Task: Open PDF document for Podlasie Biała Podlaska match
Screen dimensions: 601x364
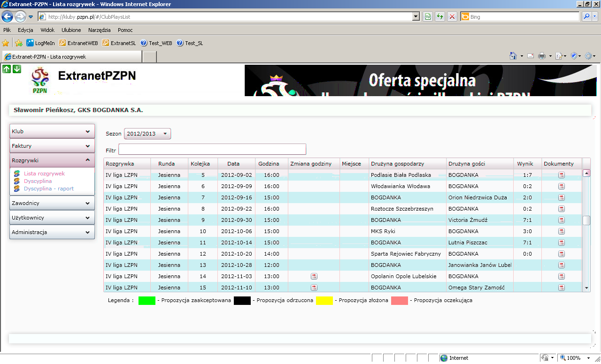Action: coord(562,175)
